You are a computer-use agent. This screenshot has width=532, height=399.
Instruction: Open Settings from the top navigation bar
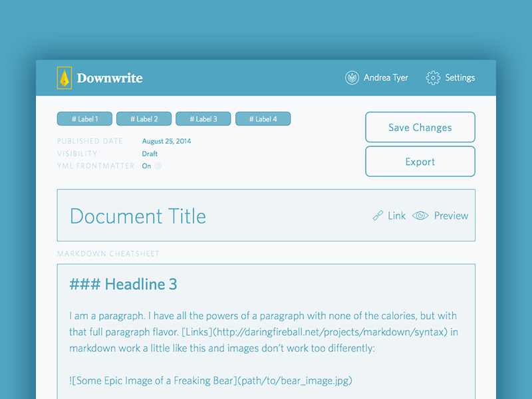pos(450,78)
